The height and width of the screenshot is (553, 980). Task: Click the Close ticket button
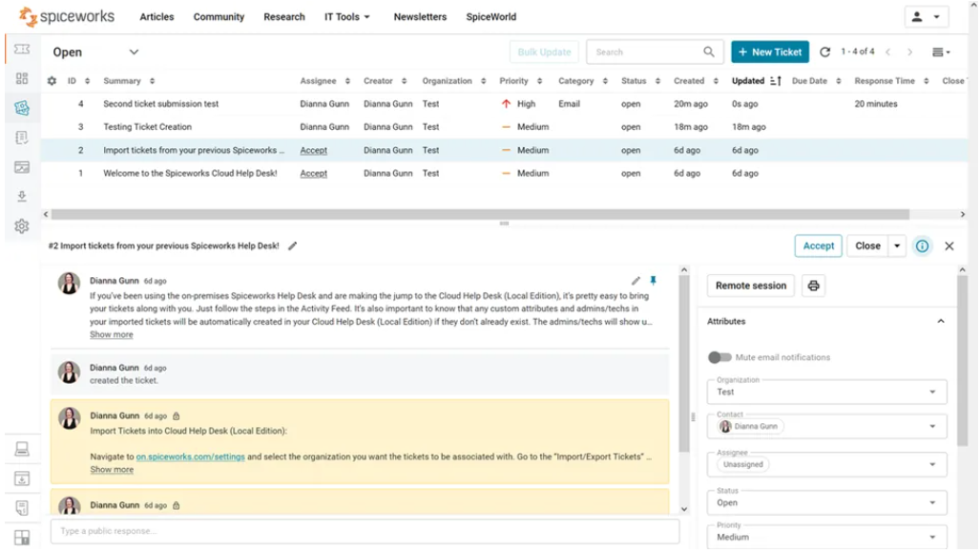[x=867, y=245]
